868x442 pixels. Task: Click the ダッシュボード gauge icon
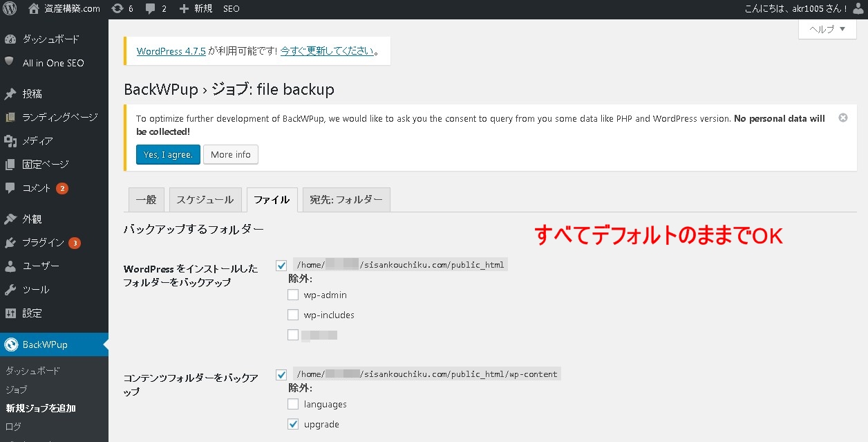(x=10, y=39)
